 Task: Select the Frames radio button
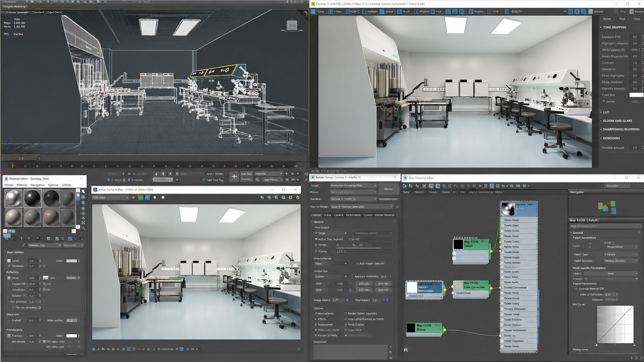pos(316,251)
